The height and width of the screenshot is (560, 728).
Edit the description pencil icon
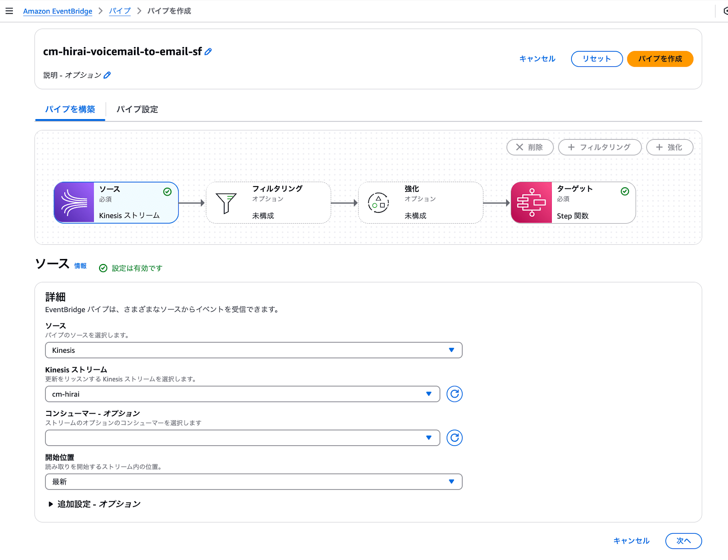[107, 75]
